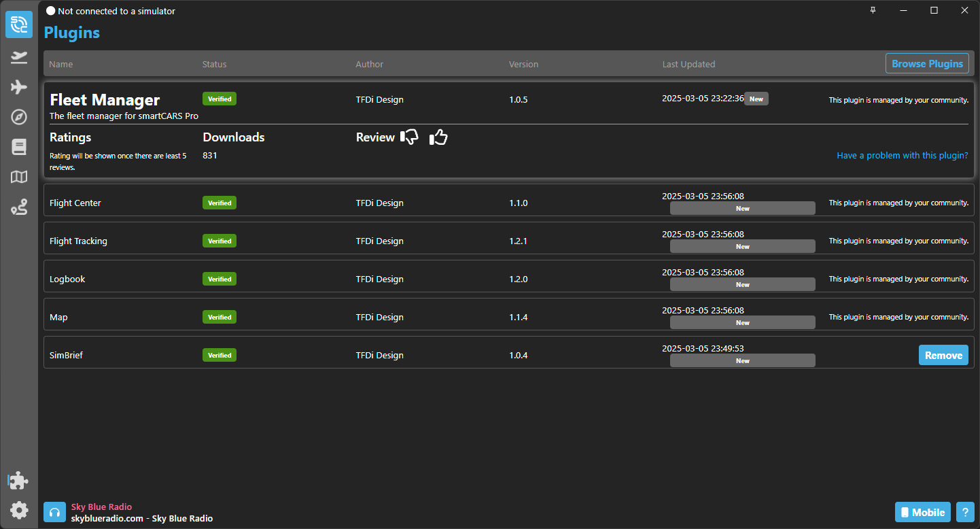Open "Have a problem with this plugin?" link
Viewport: 980px width, 529px height.
902,156
